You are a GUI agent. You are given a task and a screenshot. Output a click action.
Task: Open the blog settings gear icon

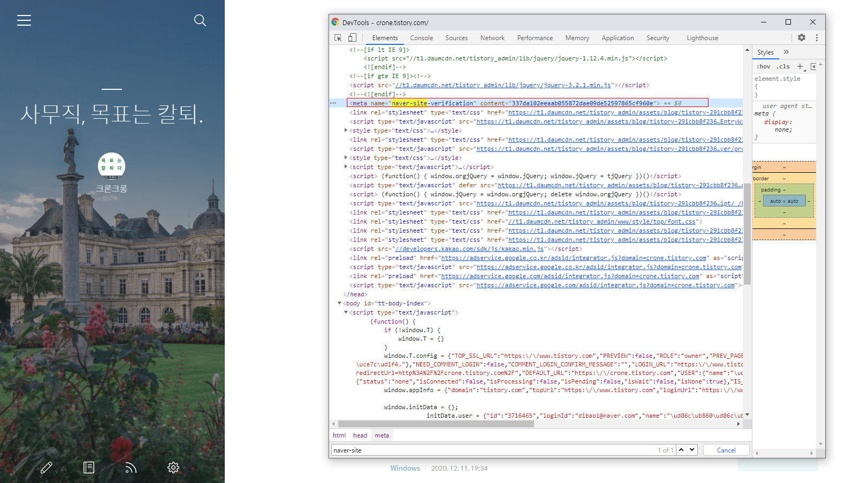[173, 467]
